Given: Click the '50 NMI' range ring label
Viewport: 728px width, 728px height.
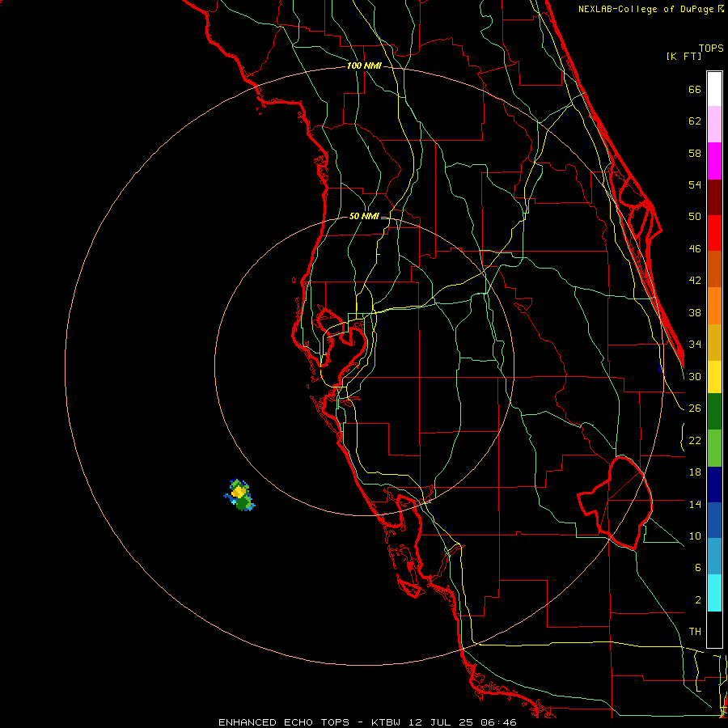Looking at the screenshot, I should 364,216.
